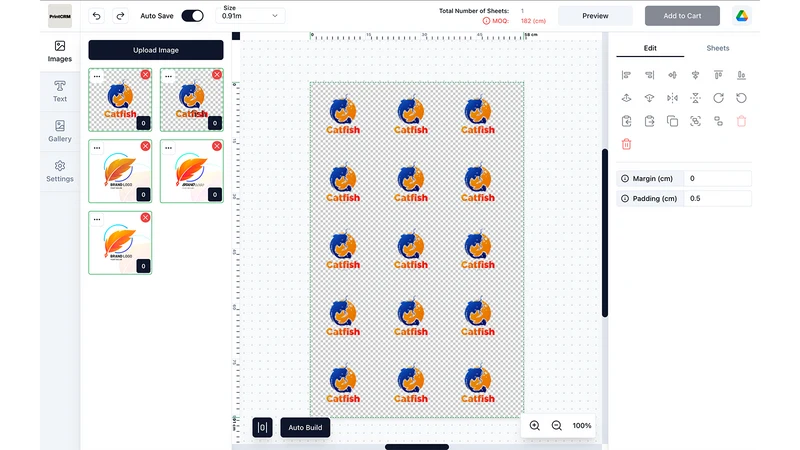Click the clipboard icon with right arrow
This screenshot has width=800, height=450.
(649, 121)
